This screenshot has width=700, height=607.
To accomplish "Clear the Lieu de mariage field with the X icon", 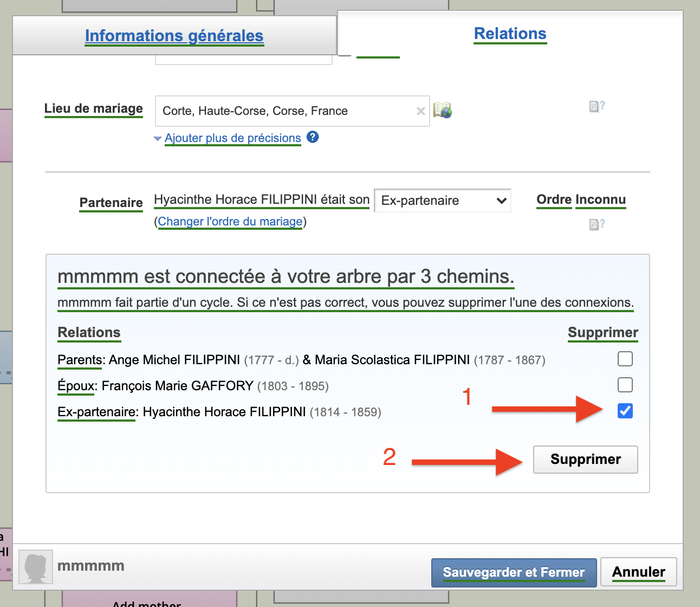I will (420, 111).
